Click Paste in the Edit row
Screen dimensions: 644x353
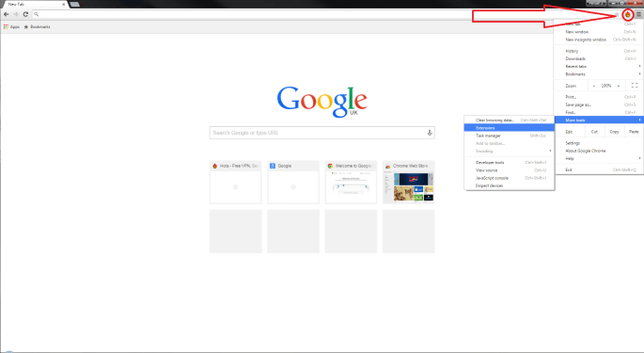tap(634, 132)
